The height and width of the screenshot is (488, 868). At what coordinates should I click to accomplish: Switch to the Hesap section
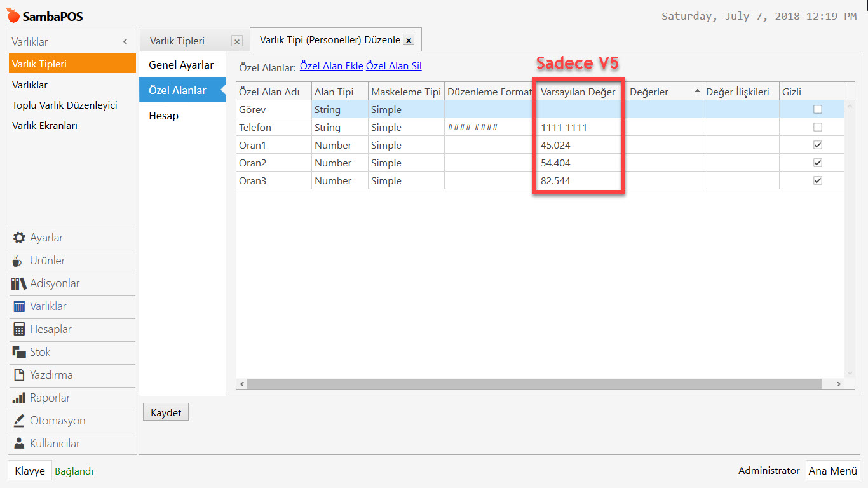point(164,115)
